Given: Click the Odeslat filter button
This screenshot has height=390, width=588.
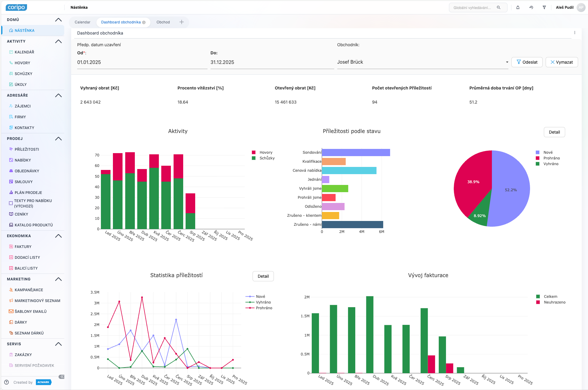Looking at the screenshot, I should [x=527, y=62].
